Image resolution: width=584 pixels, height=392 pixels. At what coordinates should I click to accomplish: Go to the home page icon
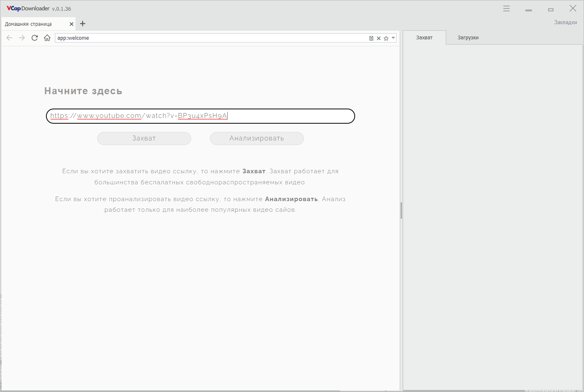(x=47, y=38)
